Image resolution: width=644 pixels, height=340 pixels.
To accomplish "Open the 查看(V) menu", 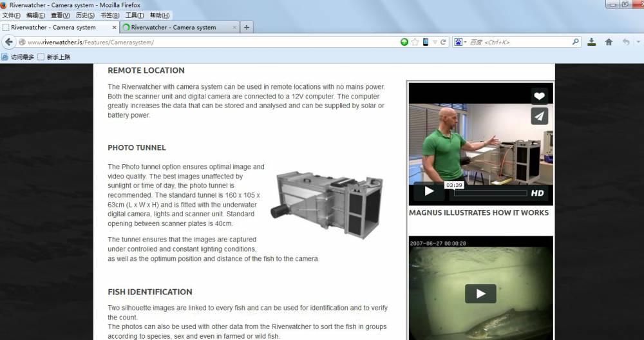I will click(x=60, y=15).
